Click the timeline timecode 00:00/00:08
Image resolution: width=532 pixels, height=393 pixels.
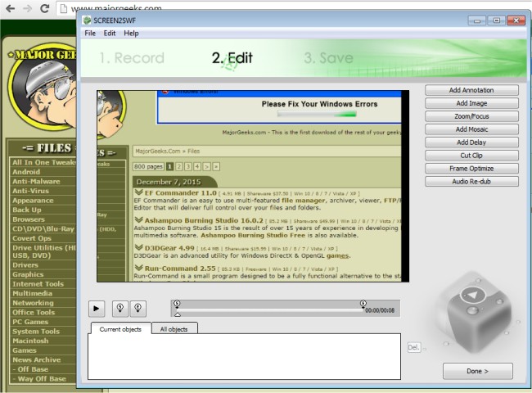tap(380, 310)
